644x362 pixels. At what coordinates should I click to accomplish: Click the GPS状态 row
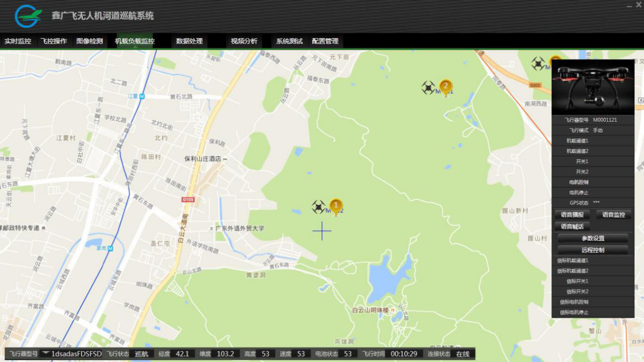pos(593,203)
